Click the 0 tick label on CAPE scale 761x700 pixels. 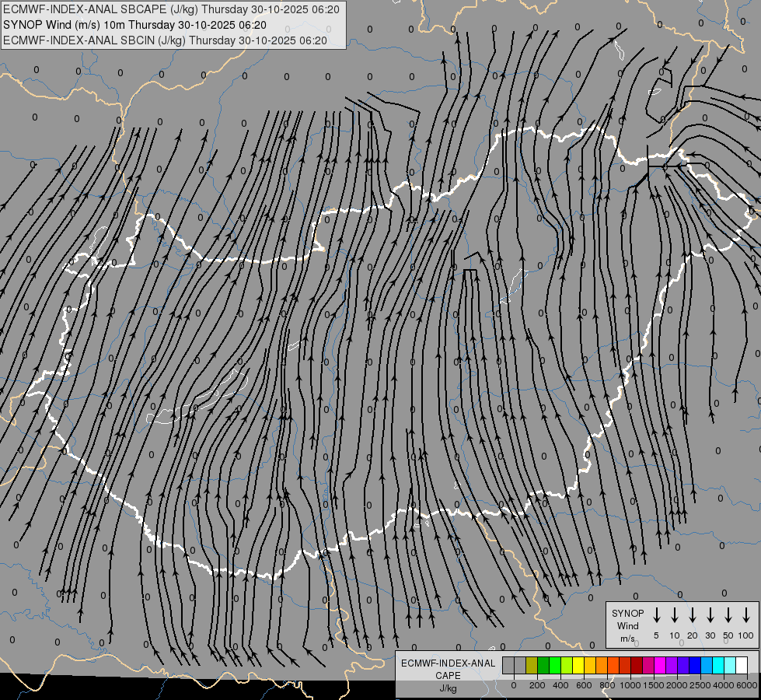pyautogui.click(x=514, y=685)
